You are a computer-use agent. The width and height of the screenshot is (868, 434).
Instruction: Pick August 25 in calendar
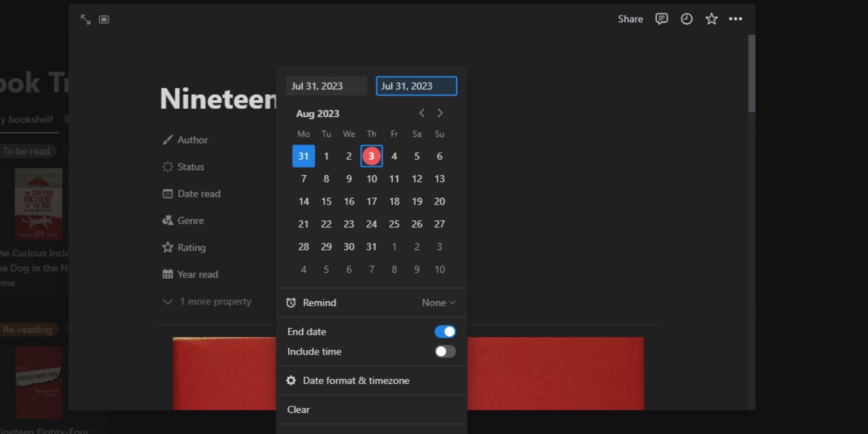[x=394, y=224]
